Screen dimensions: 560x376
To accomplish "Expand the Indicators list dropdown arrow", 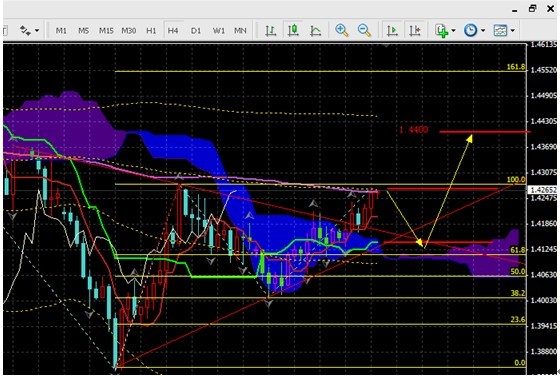I will [x=454, y=31].
